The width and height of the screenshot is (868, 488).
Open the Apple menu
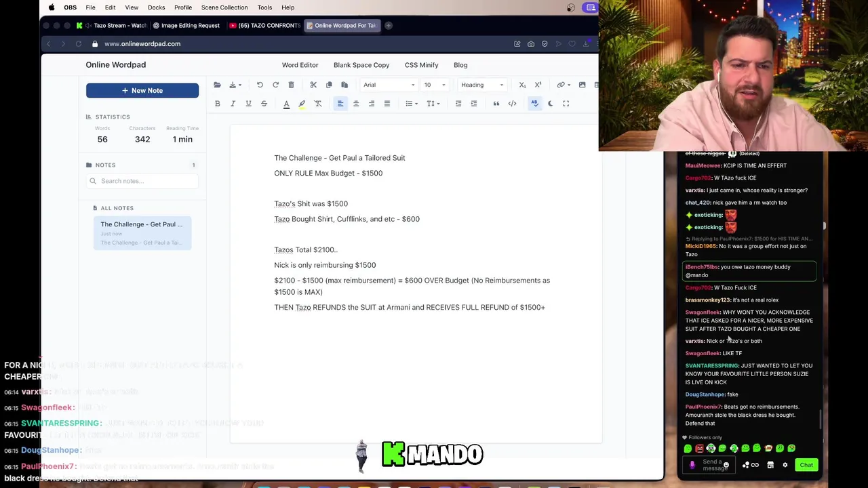point(52,7)
